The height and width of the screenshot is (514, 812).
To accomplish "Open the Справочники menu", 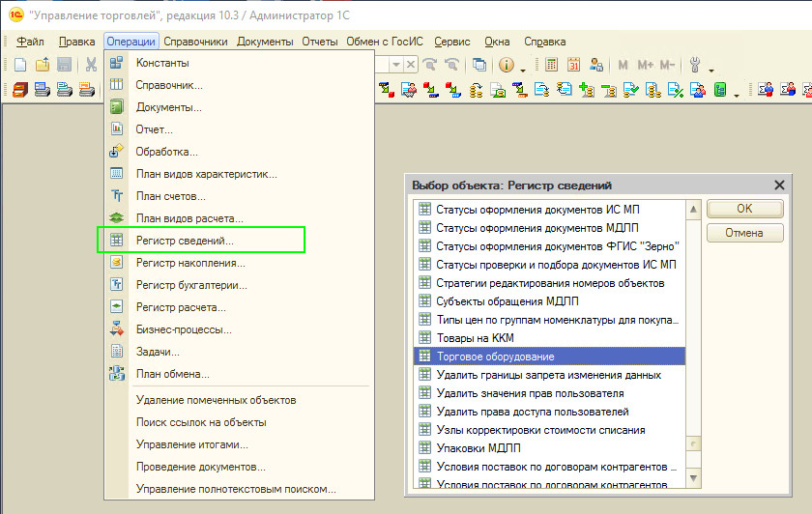I will tap(195, 42).
